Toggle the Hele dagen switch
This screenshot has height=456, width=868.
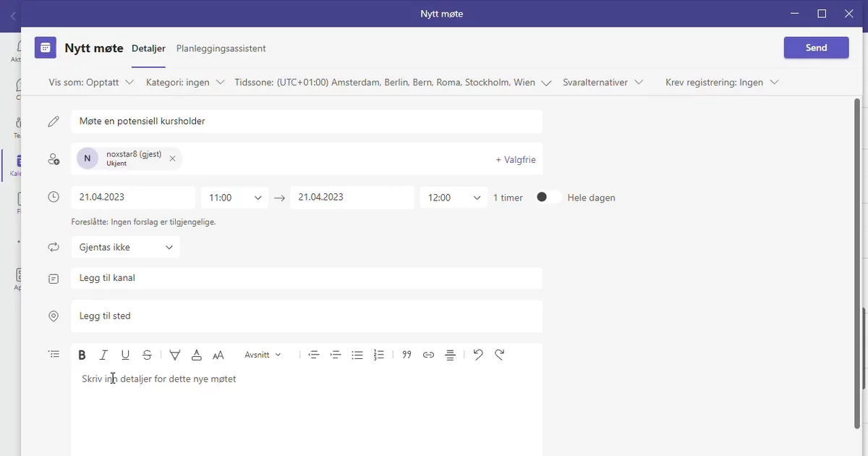(548, 197)
